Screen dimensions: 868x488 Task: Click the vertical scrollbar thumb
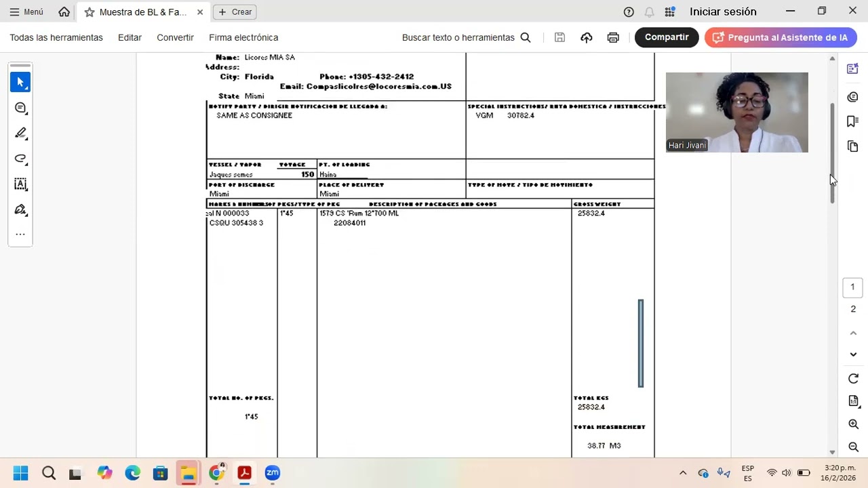832,153
